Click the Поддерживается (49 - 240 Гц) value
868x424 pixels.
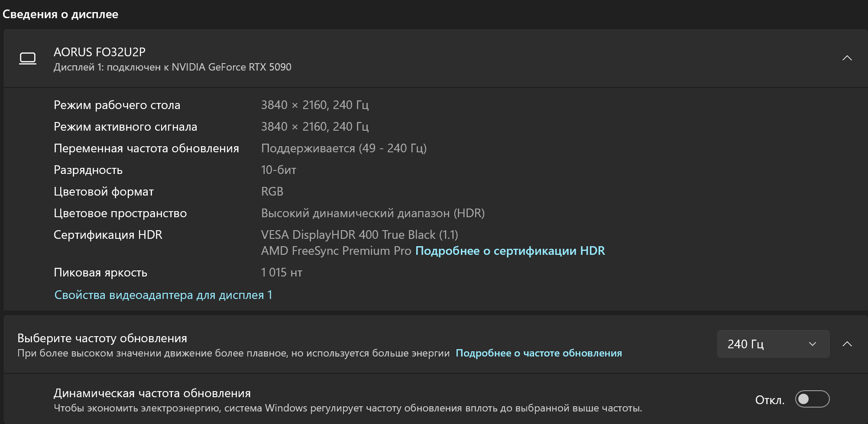click(x=343, y=148)
